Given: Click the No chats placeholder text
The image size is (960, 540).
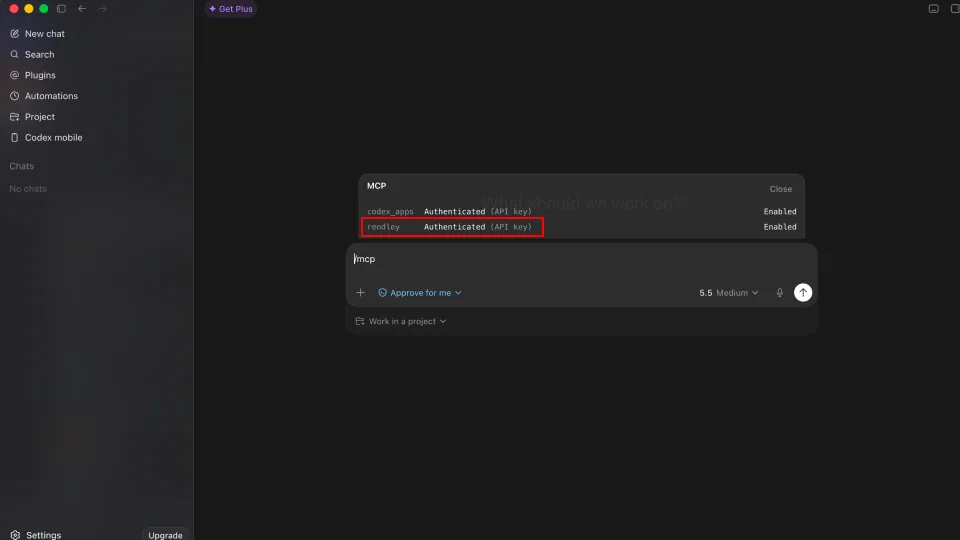Looking at the screenshot, I should click(28, 189).
